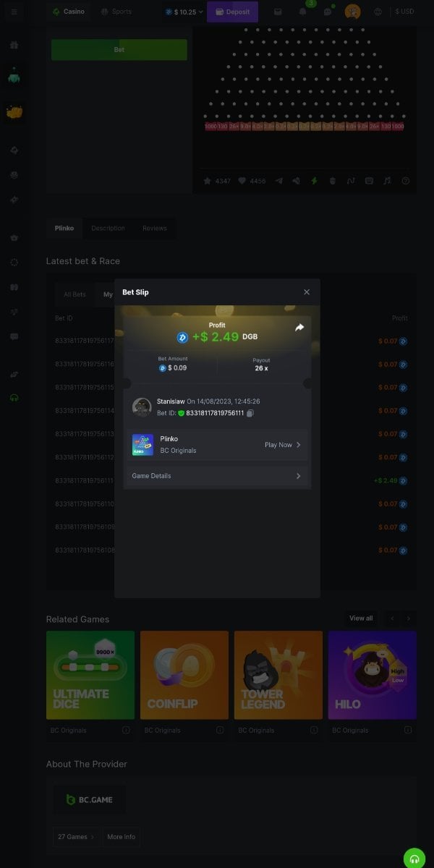Click the globe language icon

coord(378,12)
